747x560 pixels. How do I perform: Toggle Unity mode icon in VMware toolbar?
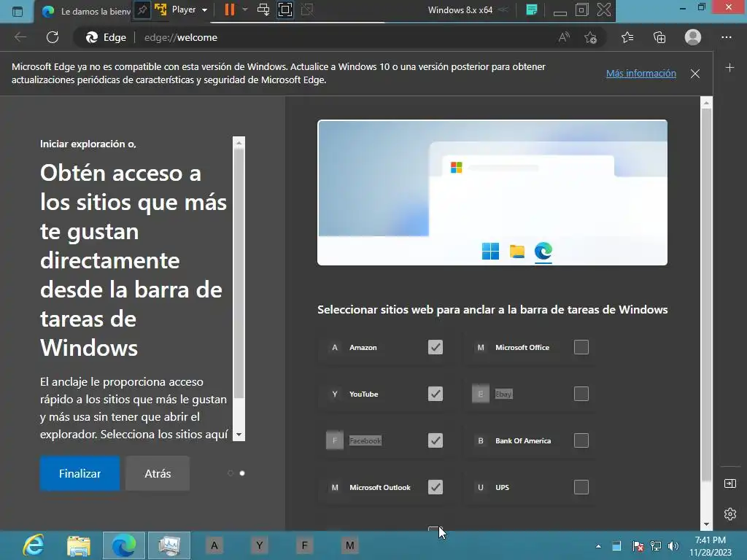[x=307, y=10]
